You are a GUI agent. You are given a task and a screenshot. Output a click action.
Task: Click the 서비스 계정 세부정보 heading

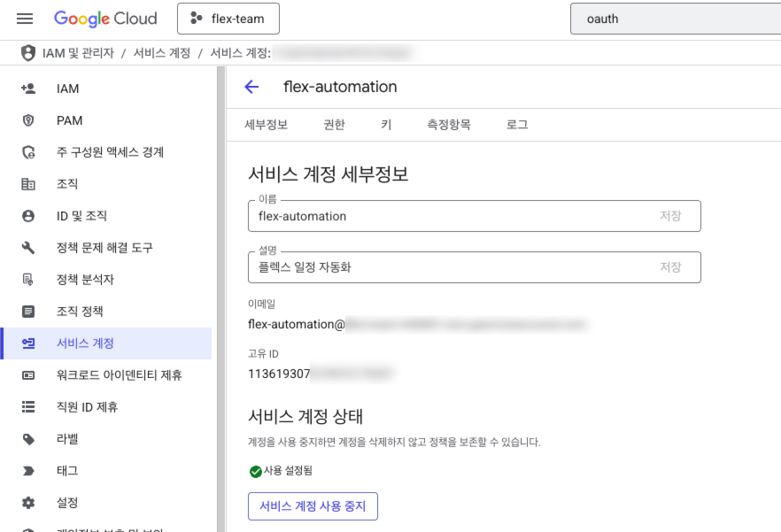pos(329,174)
